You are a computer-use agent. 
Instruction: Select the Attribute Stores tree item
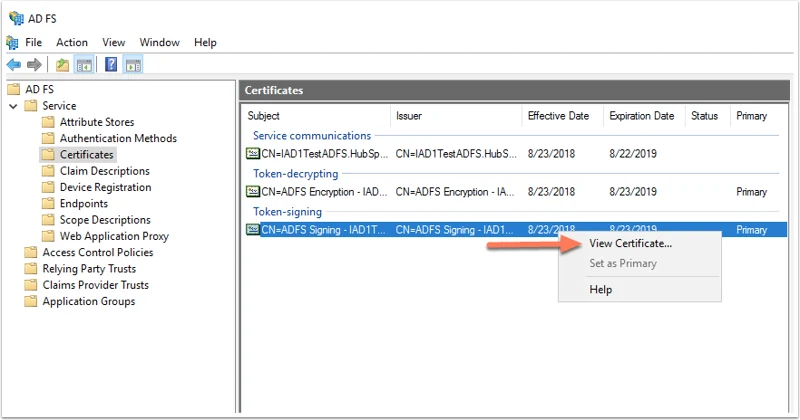97,122
